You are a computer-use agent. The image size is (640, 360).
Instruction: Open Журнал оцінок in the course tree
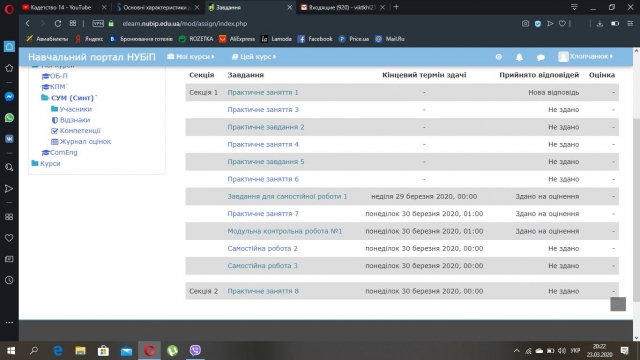click(x=85, y=142)
